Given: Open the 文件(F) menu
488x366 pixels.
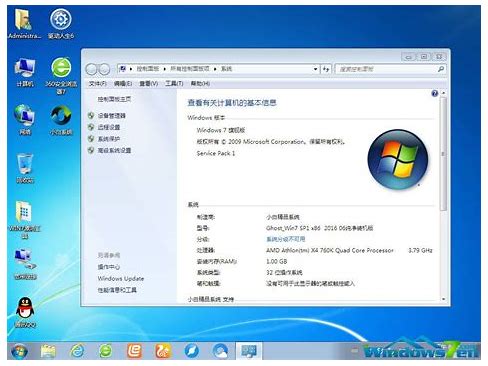Looking at the screenshot, I should pos(98,83).
